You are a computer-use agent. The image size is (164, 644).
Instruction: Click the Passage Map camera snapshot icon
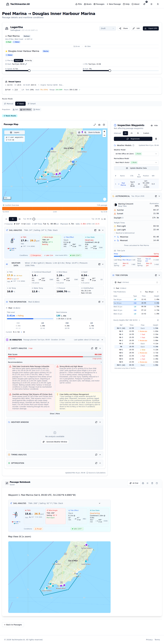[x=99, y=125]
